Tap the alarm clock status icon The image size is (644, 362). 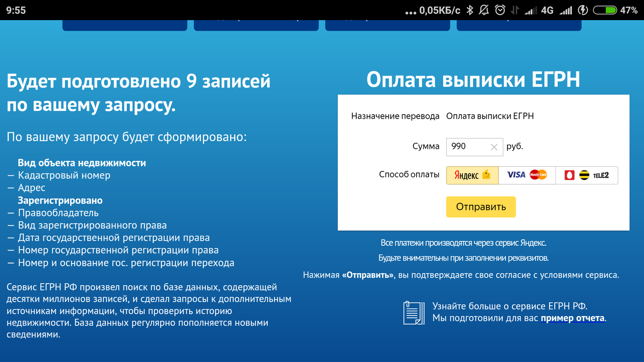click(x=500, y=10)
